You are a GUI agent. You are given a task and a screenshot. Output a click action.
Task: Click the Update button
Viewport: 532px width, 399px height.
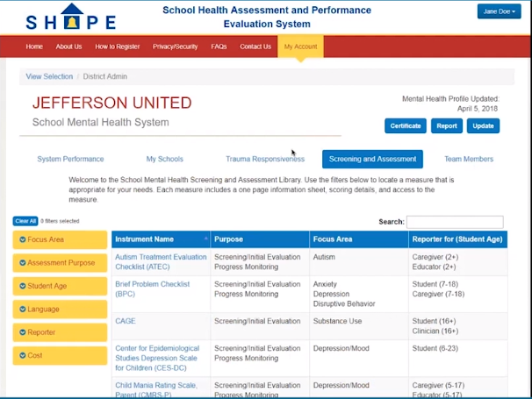[x=483, y=125]
